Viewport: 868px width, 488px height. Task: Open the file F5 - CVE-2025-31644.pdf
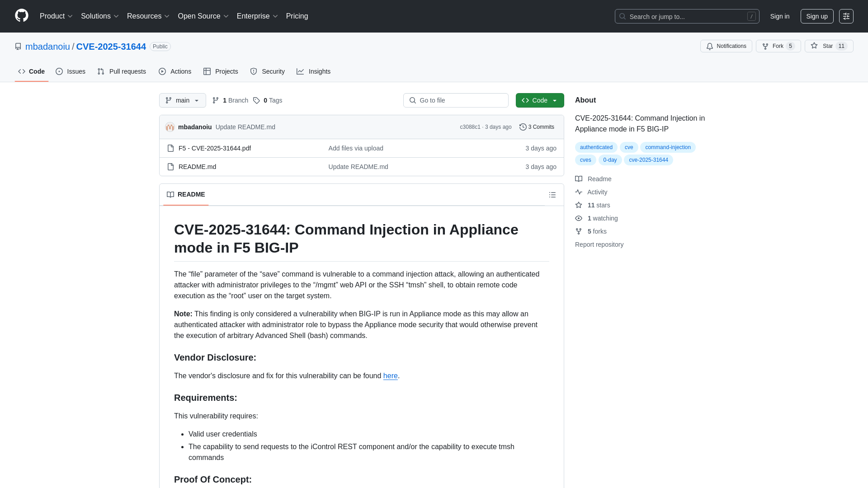tap(215, 148)
